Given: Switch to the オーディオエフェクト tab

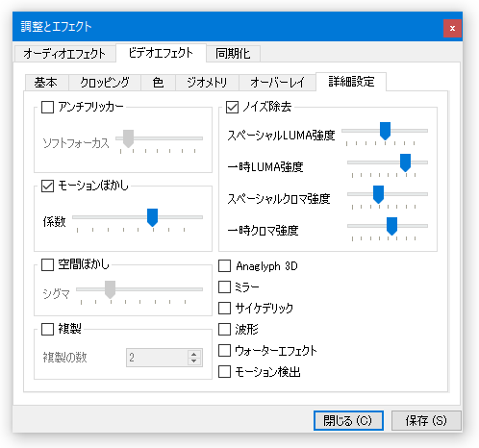Looking at the screenshot, I should (x=64, y=53).
